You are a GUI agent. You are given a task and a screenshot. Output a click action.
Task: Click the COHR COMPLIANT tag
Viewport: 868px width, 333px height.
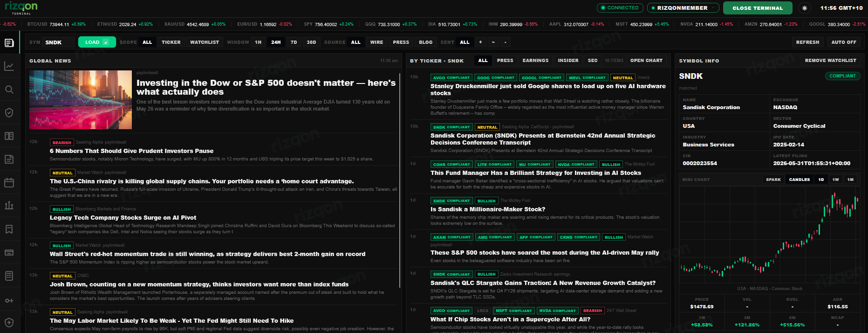pyautogui.click(x=451, y=165)
